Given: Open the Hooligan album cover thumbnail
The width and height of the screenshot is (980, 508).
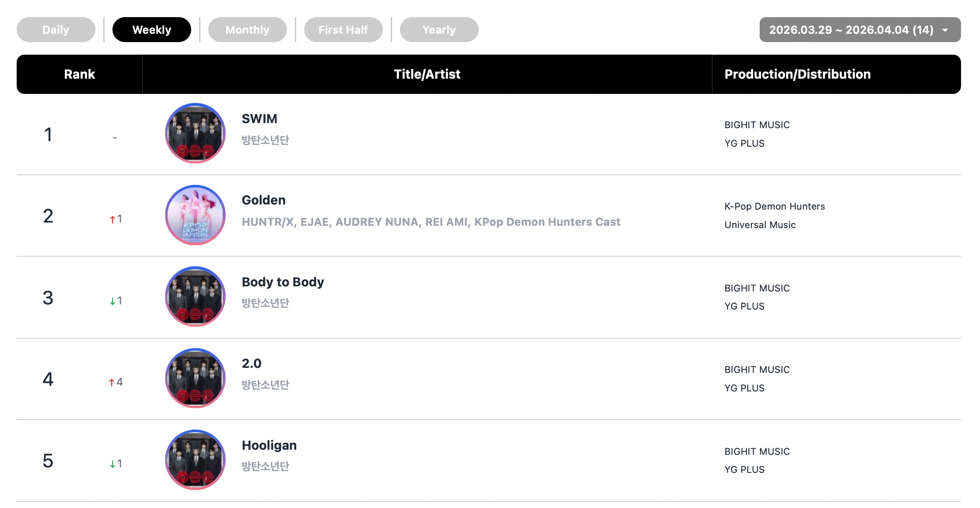Looking at the screenshot, I should pyautogui.click(x=195, y=460).
